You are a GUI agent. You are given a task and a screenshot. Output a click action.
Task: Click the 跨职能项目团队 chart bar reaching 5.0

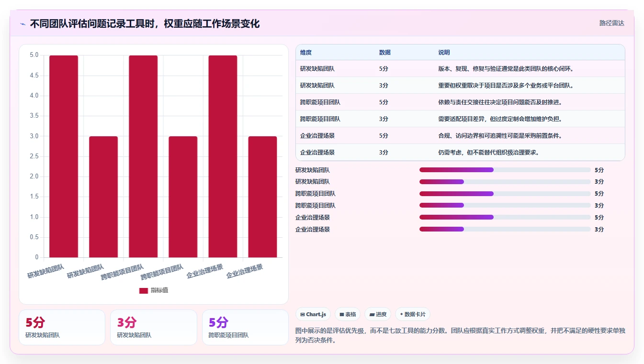click(x=143, y=156)
